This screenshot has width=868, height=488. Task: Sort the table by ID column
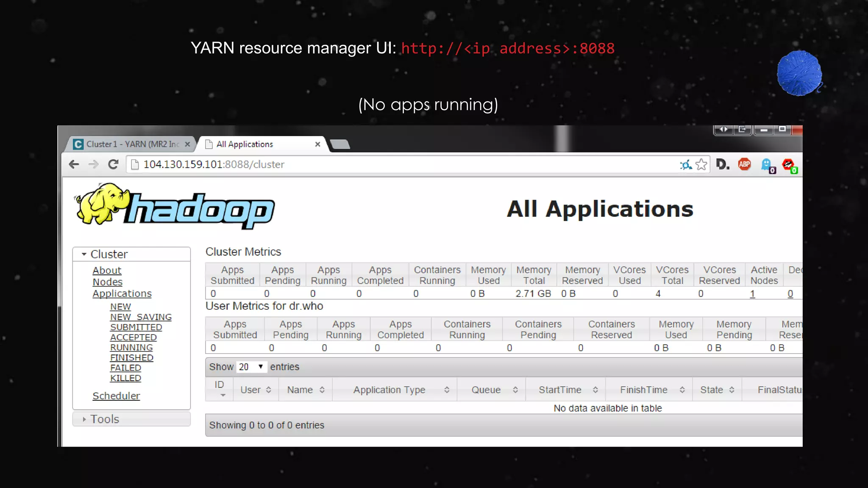coord(219,389)
